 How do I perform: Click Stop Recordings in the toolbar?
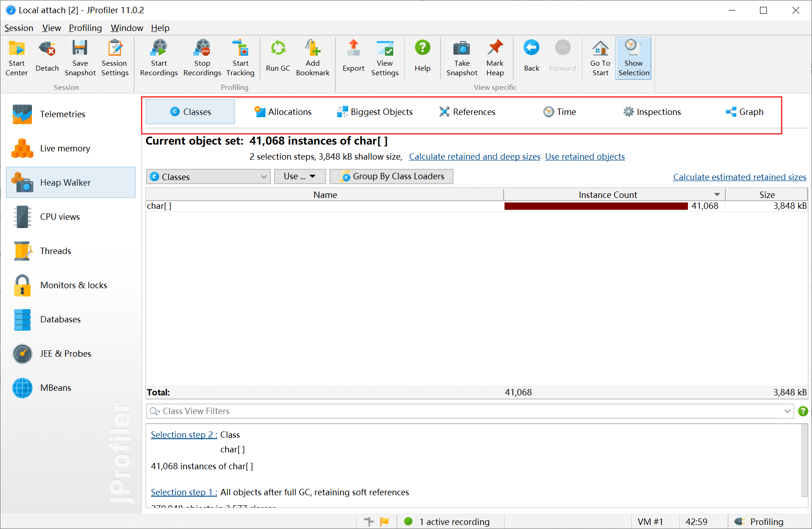[x=202, y=58]
